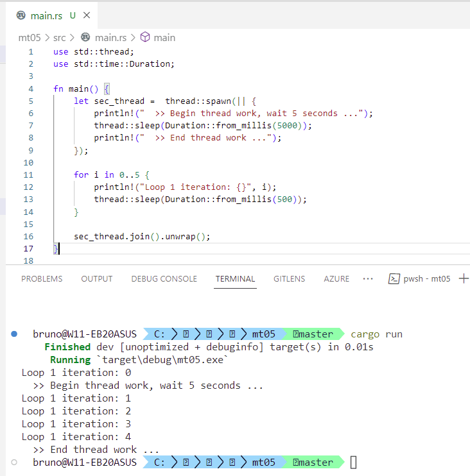
Task: Close the main.rs editor tab
Action: click(x=87, y=15)
